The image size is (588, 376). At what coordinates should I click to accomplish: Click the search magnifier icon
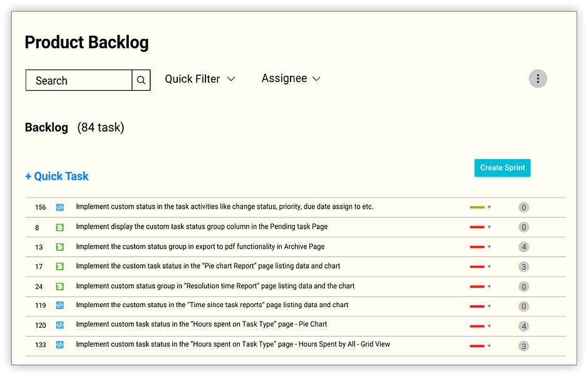pos(141,80)
